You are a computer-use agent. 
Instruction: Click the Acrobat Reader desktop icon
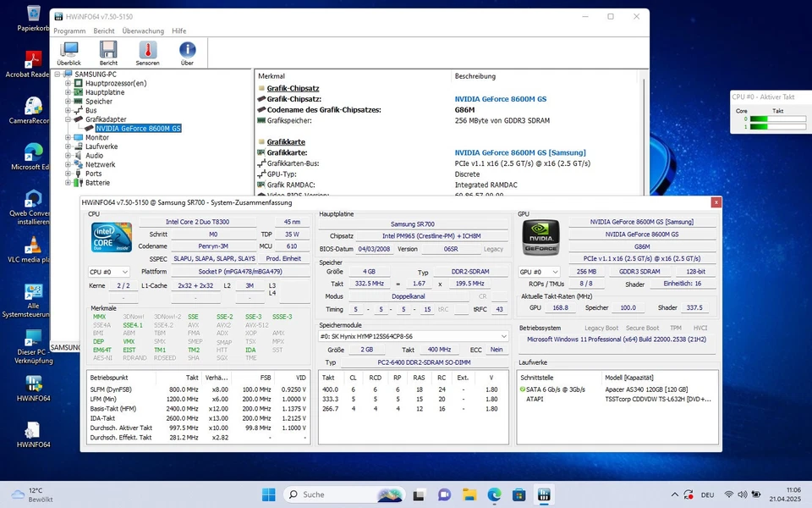(x=32, y=59)
